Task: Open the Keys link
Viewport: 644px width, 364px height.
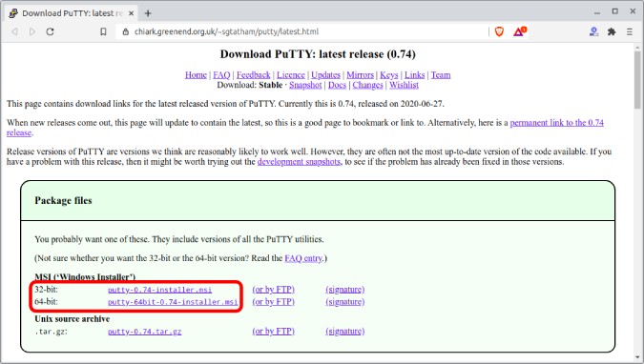Action: (x=389, y=75)
